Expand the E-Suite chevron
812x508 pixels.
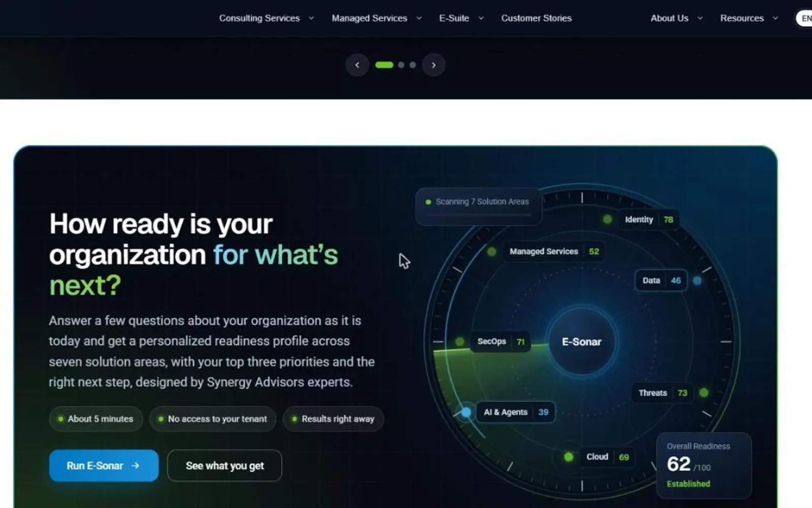481,18
